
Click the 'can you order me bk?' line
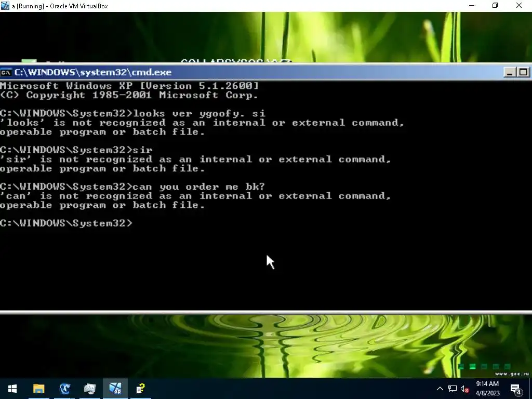coord(132,187)
